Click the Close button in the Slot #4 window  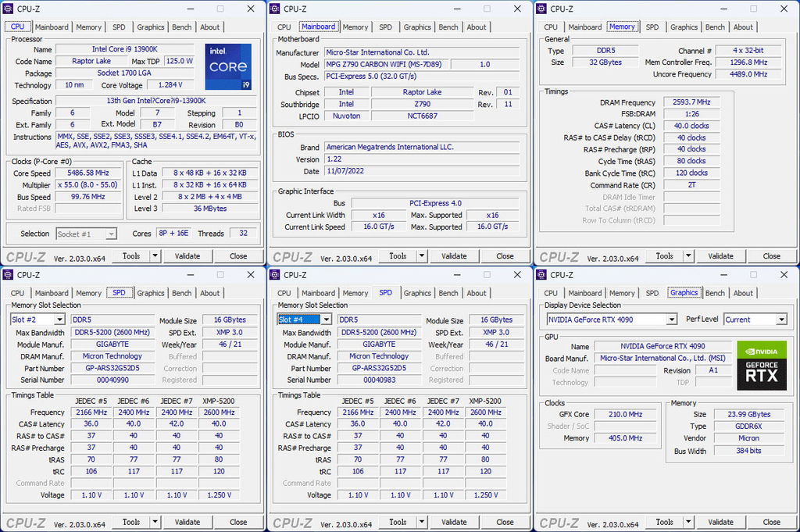point(505,523)
